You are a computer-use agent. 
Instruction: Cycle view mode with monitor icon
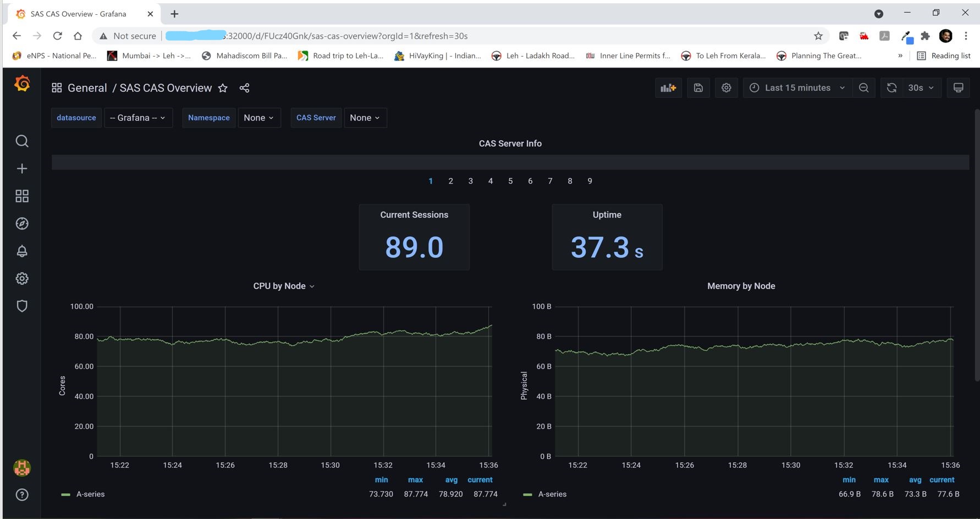pos(958,88)
